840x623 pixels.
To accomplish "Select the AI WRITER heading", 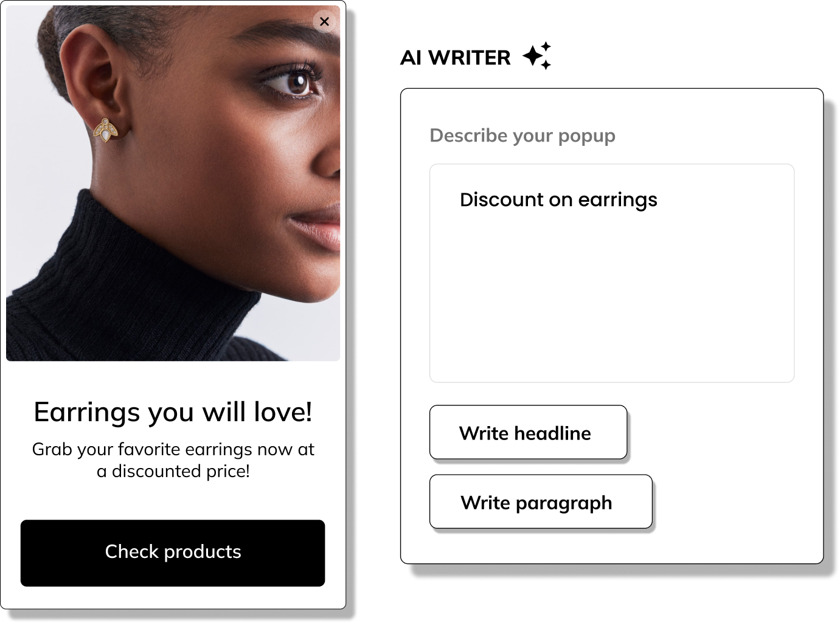I will click(456, 58).
